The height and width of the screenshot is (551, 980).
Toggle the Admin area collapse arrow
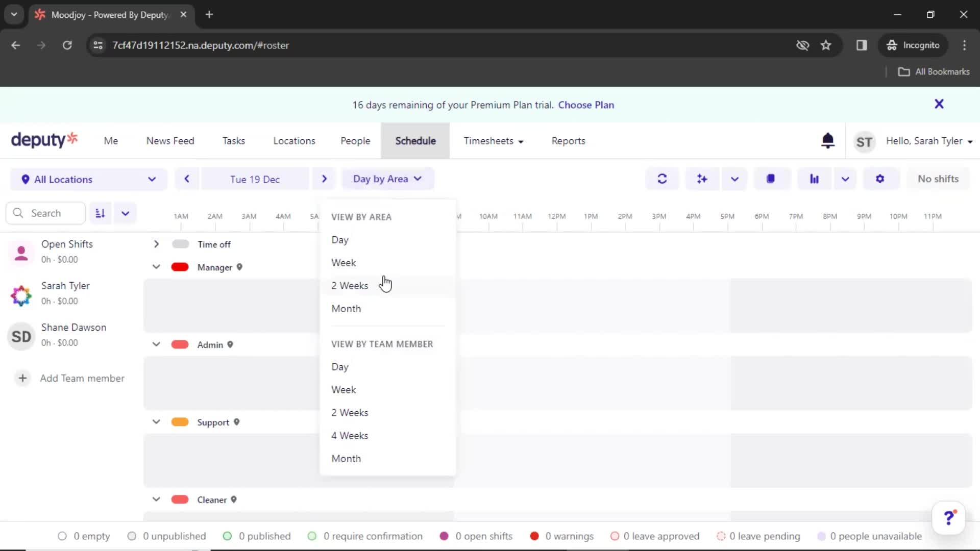(x=156, y=344)
